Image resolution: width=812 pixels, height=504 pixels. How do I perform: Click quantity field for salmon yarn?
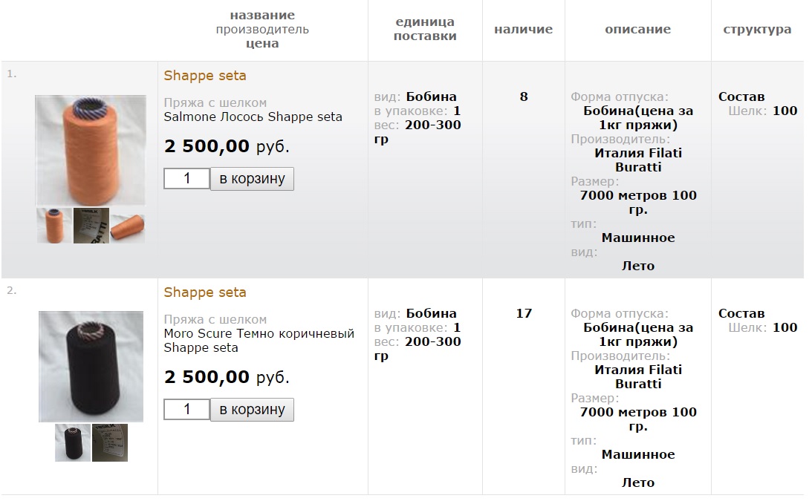click(186, 178)
